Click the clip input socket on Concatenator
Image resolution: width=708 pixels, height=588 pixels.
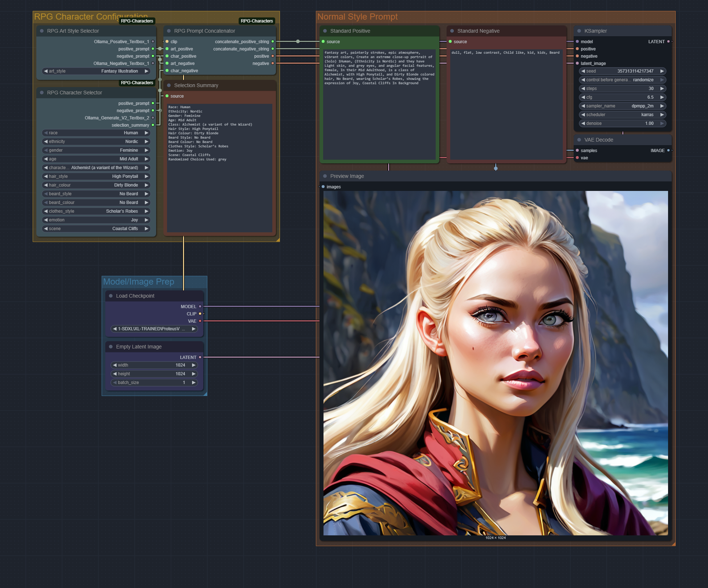point(167,42)
